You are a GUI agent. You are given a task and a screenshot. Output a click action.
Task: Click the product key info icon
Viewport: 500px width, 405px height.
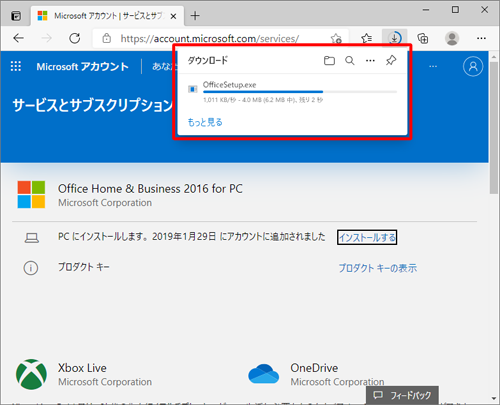pyautogui.click(x=31, y=268)
